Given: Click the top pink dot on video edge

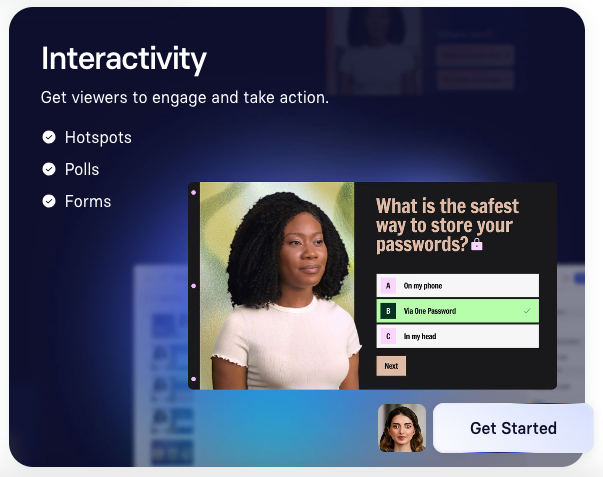Looking at the screenshot, I should point(194,192).
